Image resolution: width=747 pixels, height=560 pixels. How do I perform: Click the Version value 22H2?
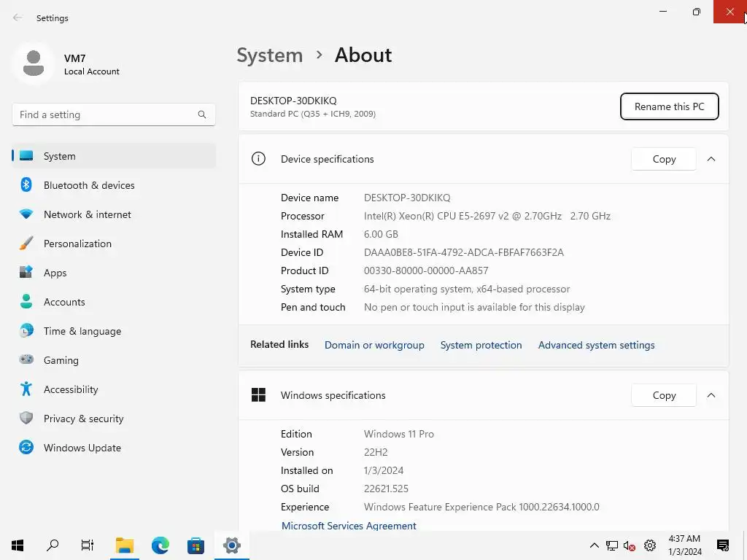376,452
